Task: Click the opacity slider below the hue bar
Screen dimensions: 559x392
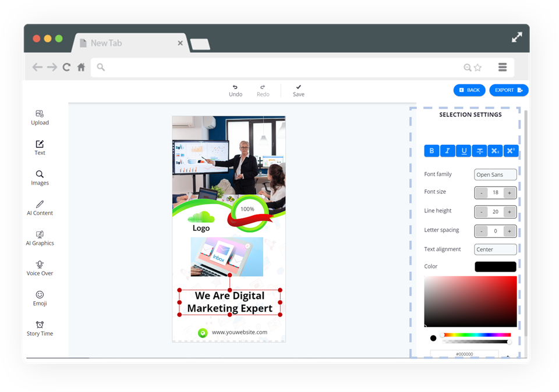Action: coord(476,342)
